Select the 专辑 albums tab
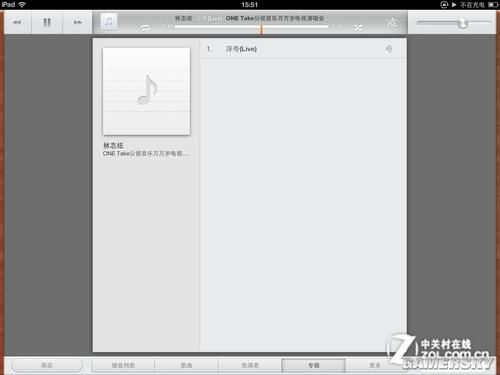500x375 pixels. (x=313, y=365)
